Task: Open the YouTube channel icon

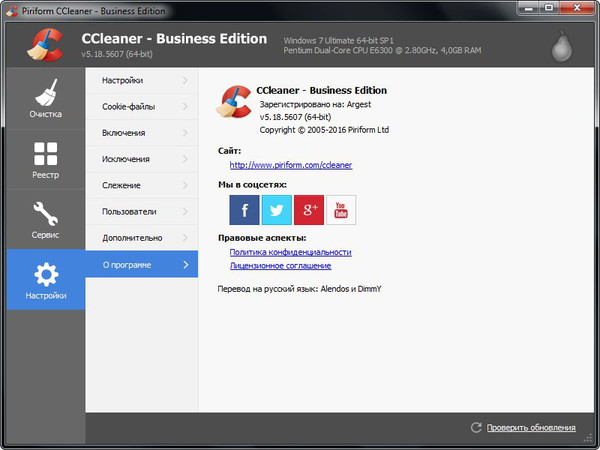Action: [341, 210]
